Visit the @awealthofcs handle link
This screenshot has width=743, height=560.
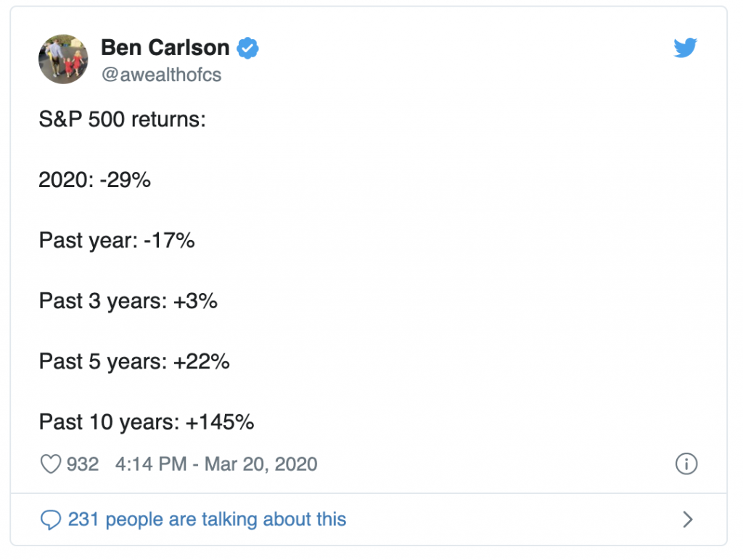pos(161,75)
